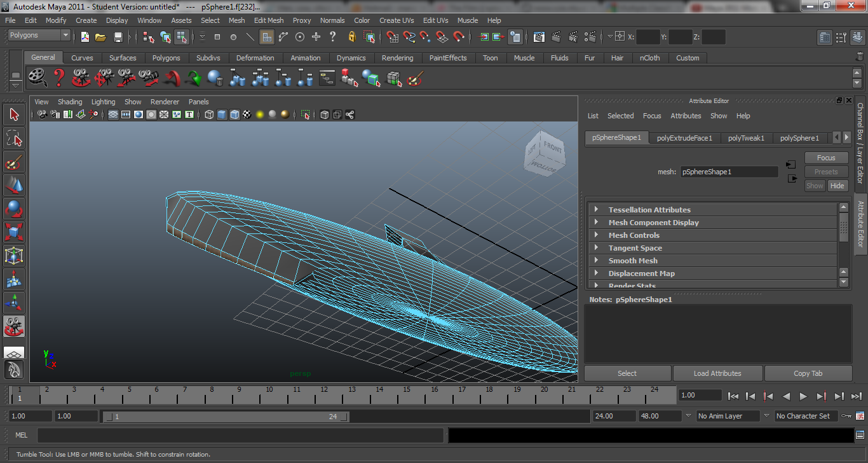Open the Edit Mesh menu

[269, 20]
